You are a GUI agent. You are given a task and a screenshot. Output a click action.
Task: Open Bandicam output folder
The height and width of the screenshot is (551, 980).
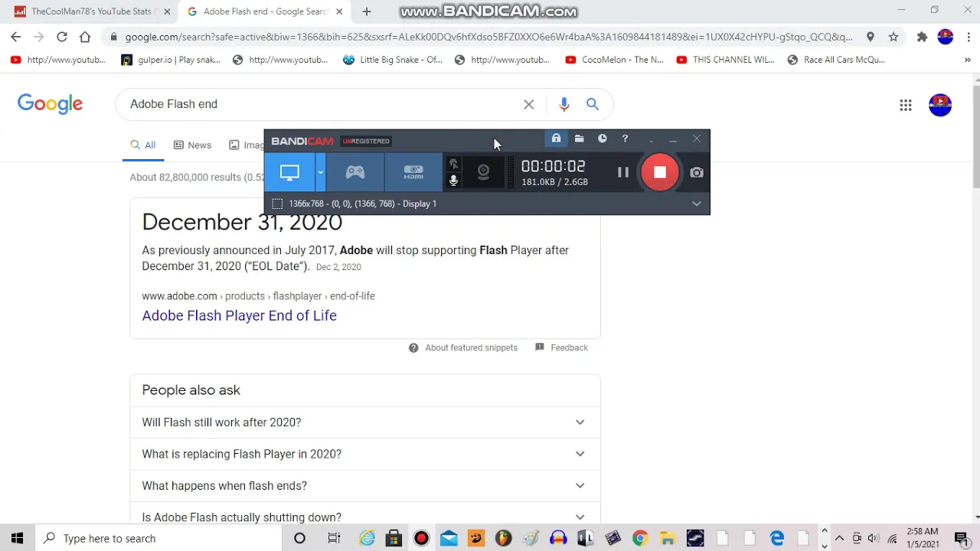click(580, 139)
